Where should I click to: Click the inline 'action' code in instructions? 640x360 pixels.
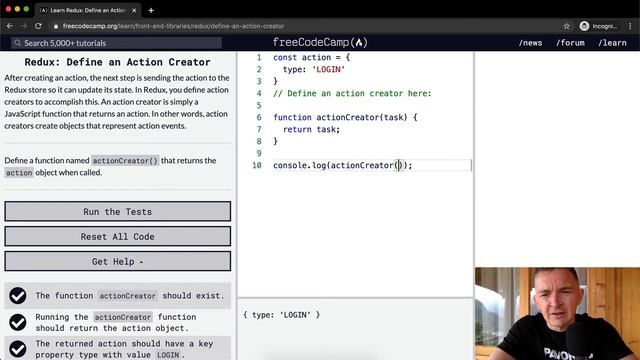[19, 173]
